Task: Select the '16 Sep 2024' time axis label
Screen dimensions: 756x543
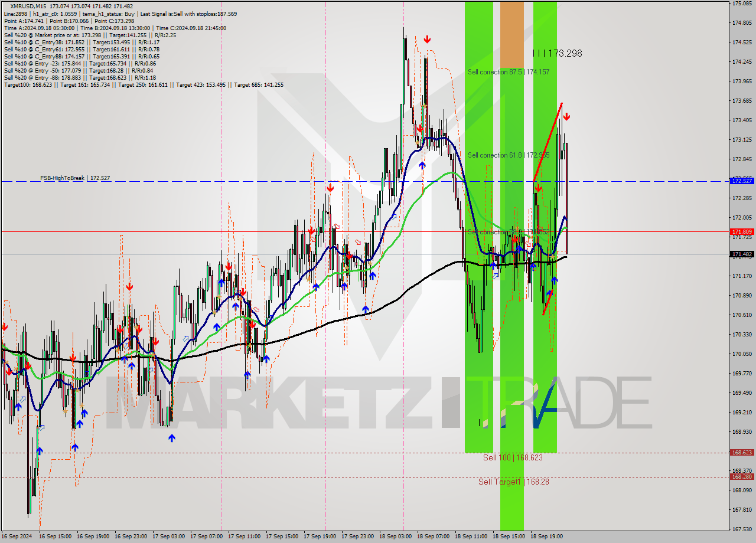Action: 17,537
